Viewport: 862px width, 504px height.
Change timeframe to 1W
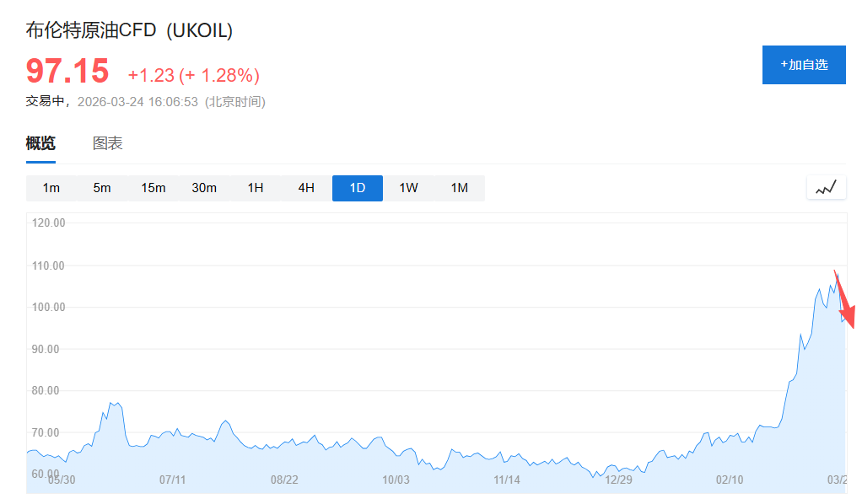tap(408, 188)
